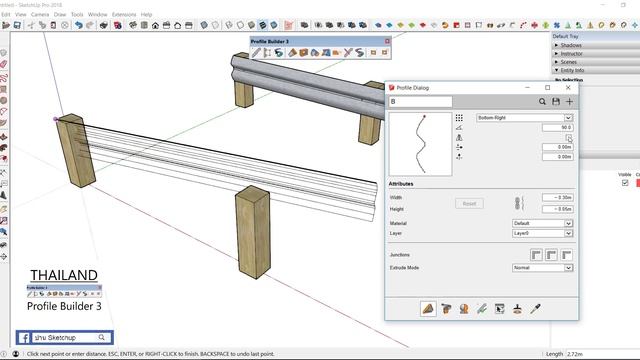This screenshot has width=640, height=360.
Task: Click the second bottom icon in Profile Dialog
Action: [446, 309]
